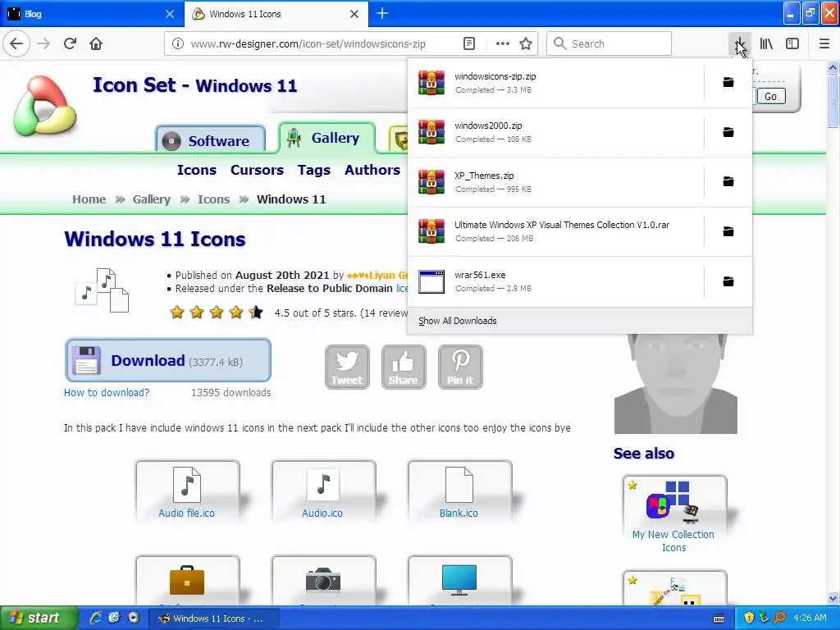
Task: Open folder for windowsicons-zip.zip download
Action: tap(728, 83)
